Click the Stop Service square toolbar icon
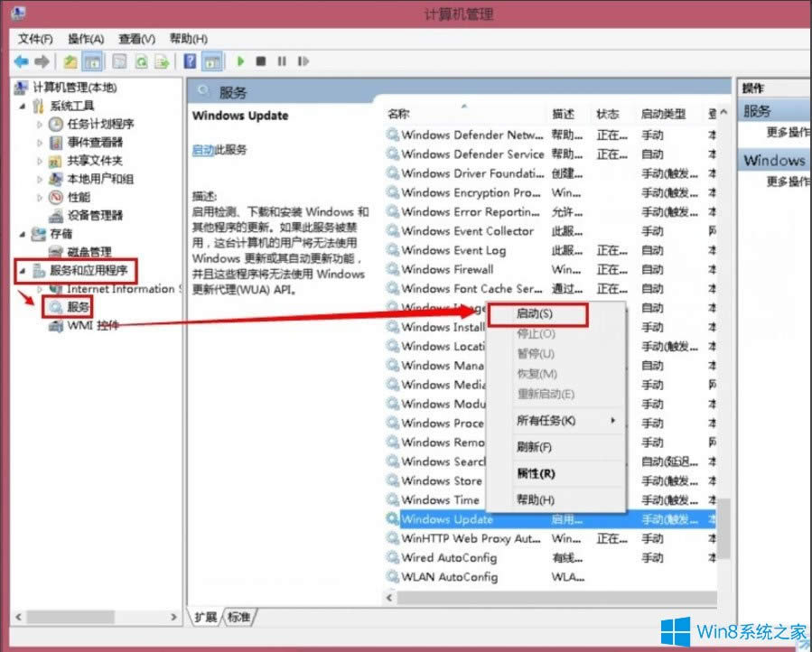 point(263,61)
